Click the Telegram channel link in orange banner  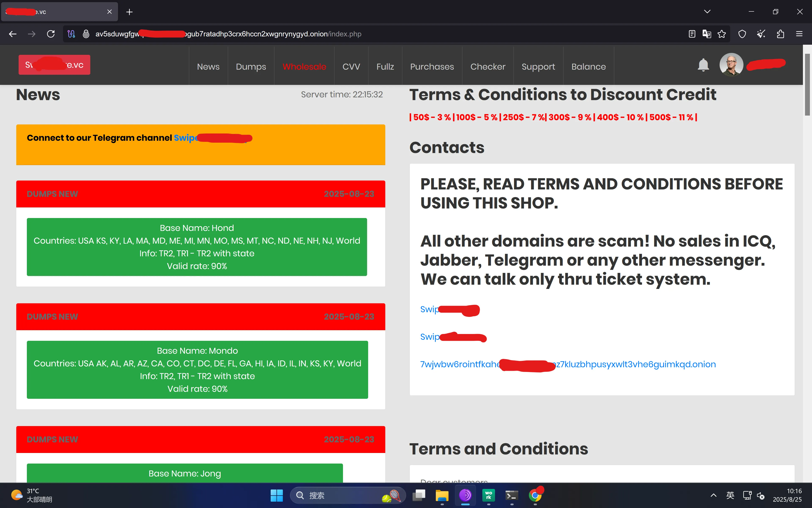[x=213, y=138]
